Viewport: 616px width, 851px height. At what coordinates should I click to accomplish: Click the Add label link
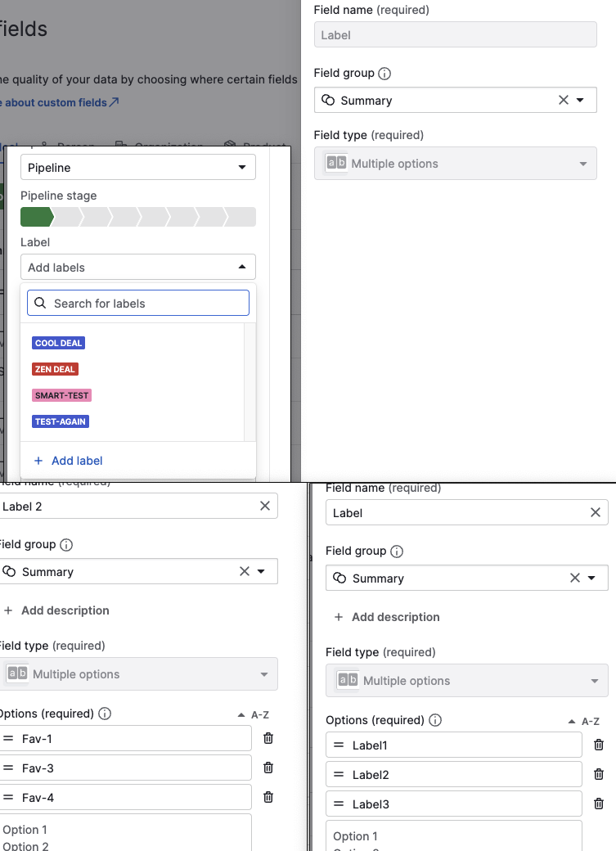pos(69,461)
